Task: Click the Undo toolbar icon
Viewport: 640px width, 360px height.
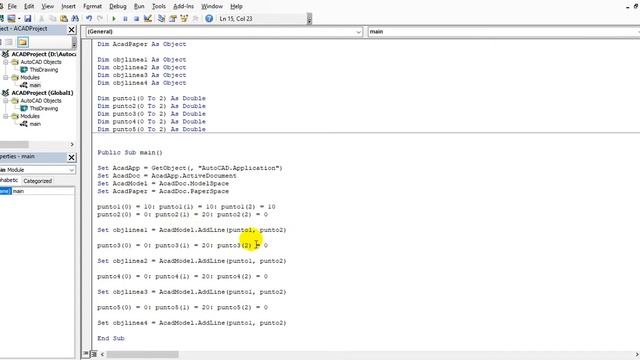Action: point(89,18)
